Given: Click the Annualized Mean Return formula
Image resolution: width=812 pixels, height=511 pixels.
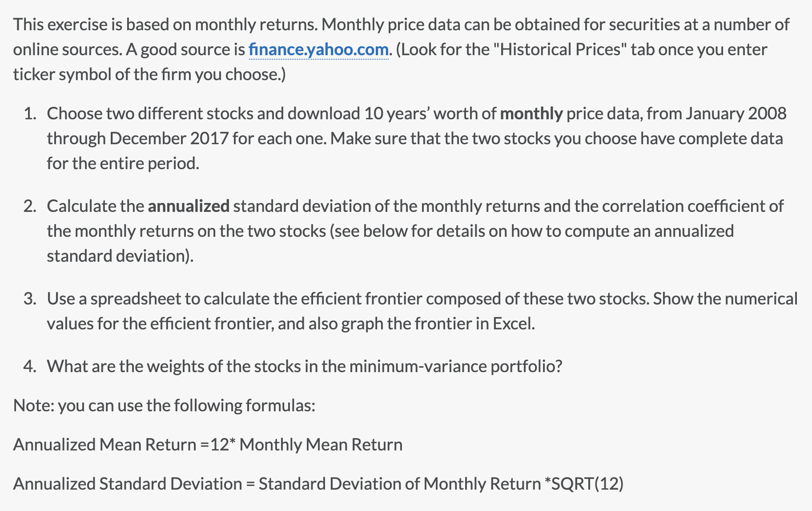Looking at the screenshot, I should pyautogui.click(x=208, y=445).
